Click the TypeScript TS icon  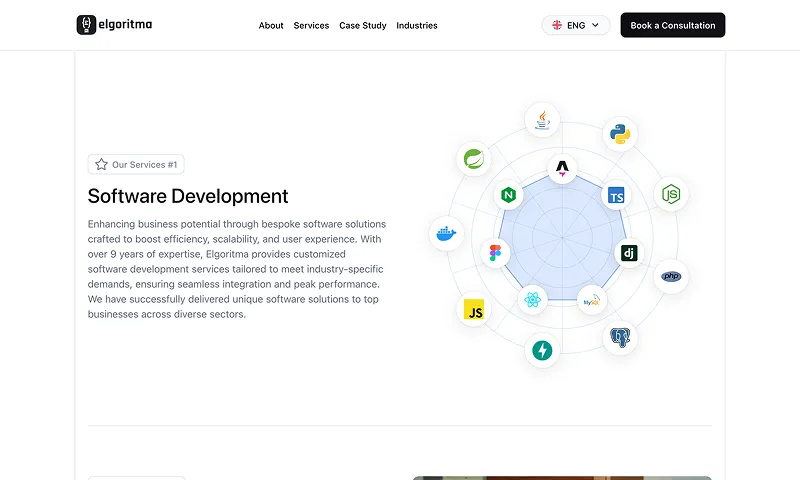pyautogui.click(x=616, y=195)
